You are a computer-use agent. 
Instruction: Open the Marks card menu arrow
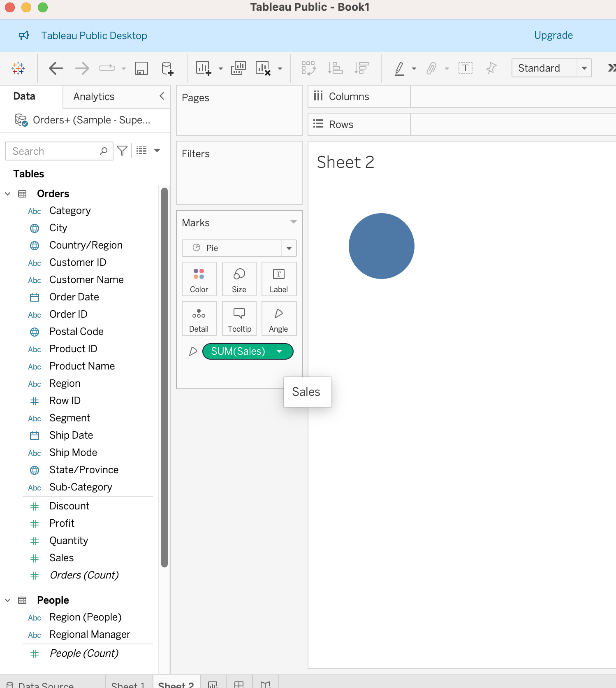(293, 222)
